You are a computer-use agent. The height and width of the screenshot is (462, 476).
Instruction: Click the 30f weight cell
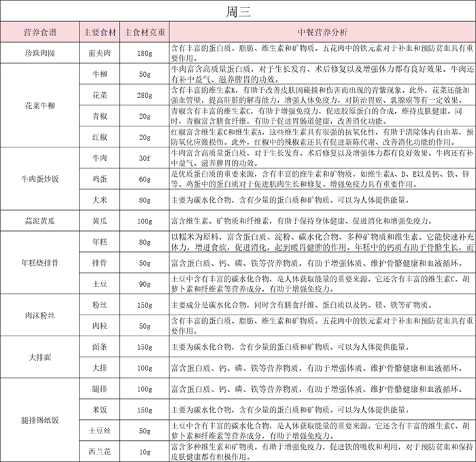point(143,158)
